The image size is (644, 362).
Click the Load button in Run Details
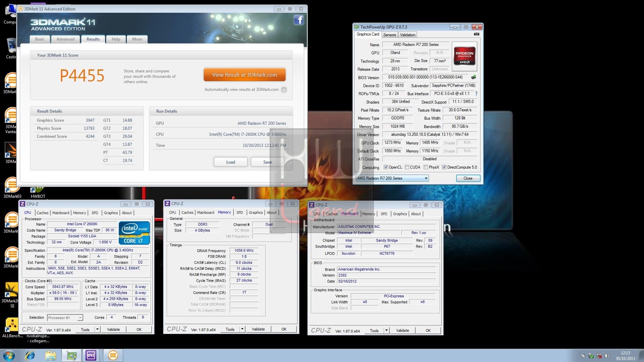[231, 162]
